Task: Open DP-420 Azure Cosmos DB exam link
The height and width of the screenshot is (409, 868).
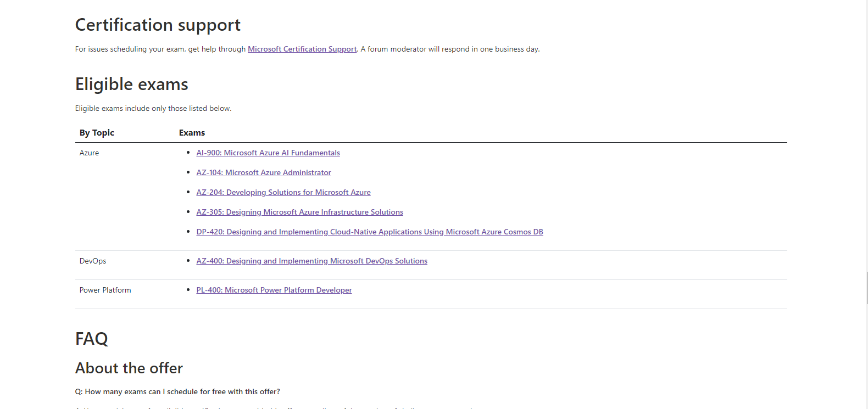Action: pyautogui.click(x=370, y=232)
